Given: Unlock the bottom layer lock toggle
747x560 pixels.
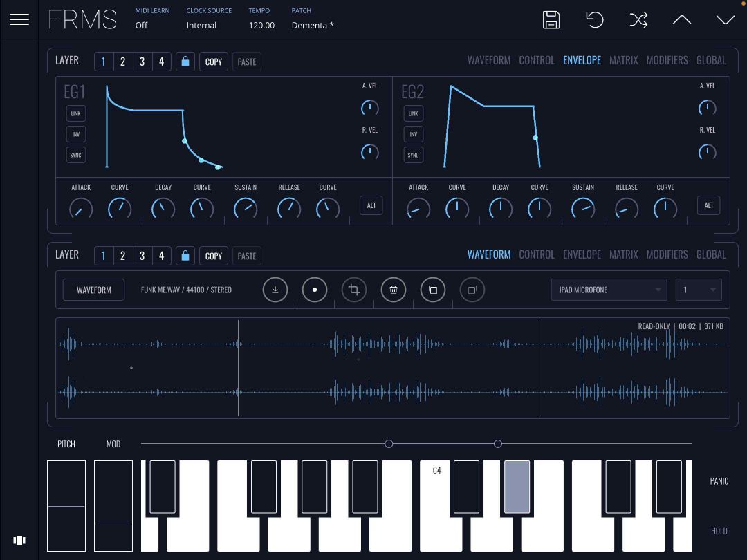Looking at the screenshot, I should tap(185, 255).
